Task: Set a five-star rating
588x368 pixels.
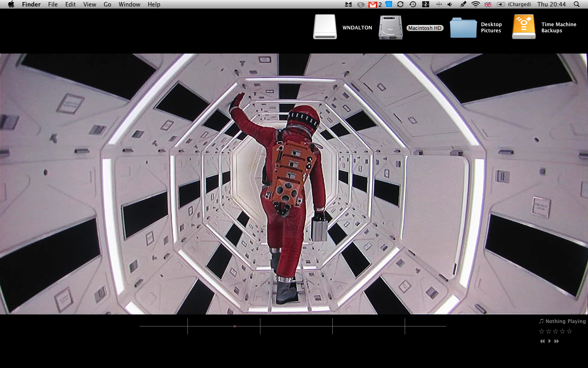Action: (x=569, y=331)
